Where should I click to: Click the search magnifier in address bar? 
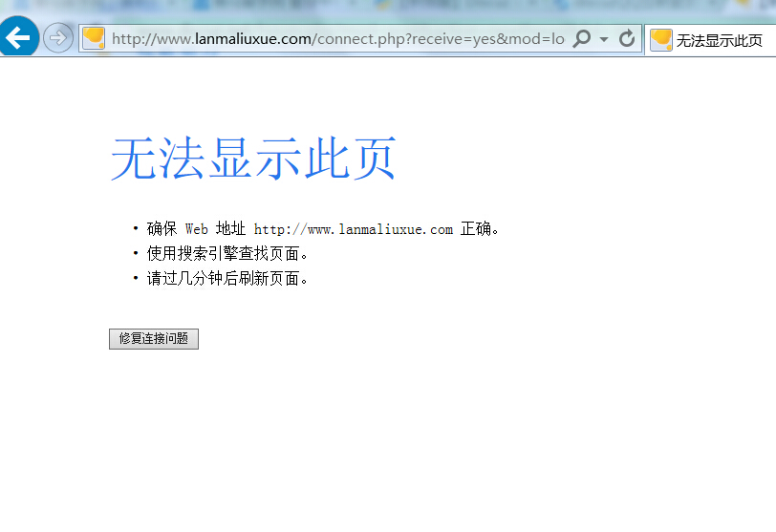coord(582,38)
